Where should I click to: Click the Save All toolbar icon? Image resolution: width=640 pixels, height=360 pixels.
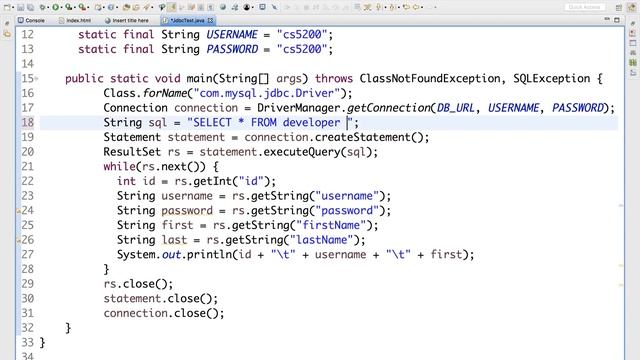point(31,7)
